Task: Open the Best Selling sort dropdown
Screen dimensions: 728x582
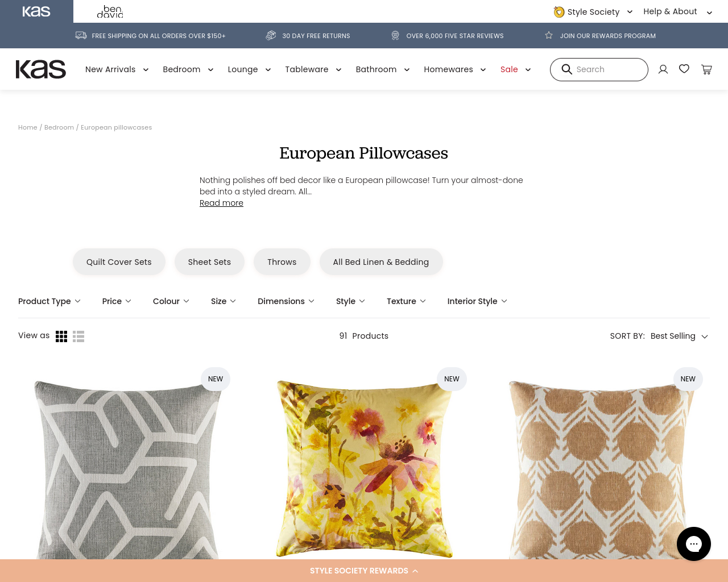Action: (679, 336)
